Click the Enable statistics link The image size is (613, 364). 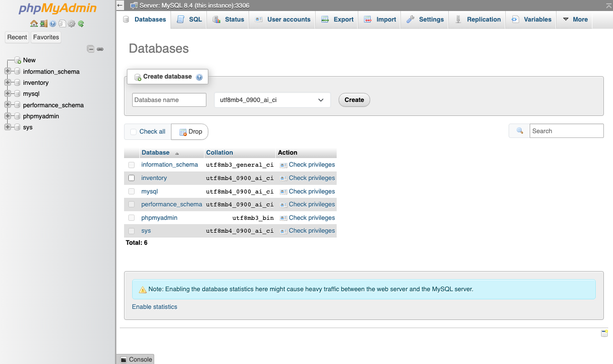click(155, 307)
